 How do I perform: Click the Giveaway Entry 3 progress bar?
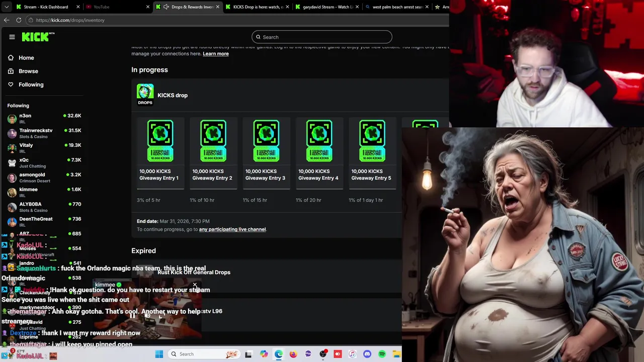tap(266, 189)
